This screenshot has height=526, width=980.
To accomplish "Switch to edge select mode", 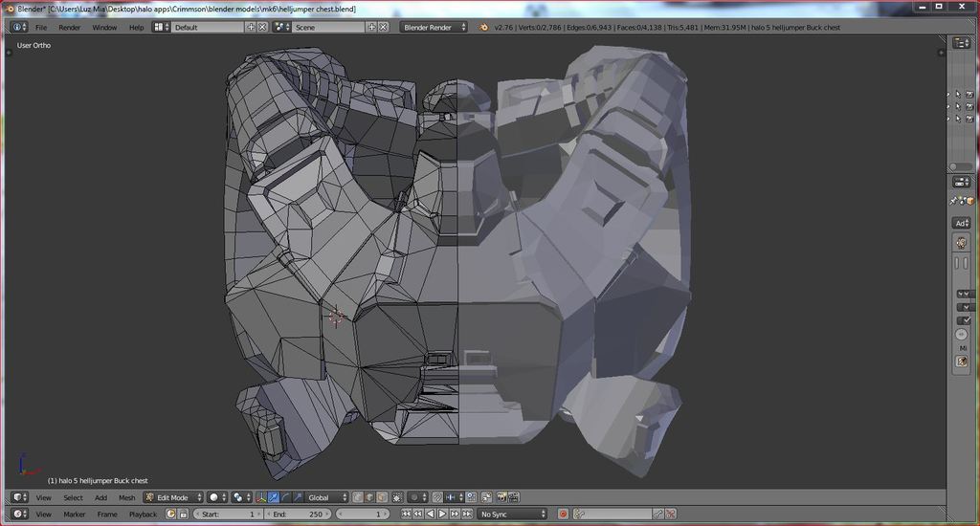I will click(x=369, y=497).
